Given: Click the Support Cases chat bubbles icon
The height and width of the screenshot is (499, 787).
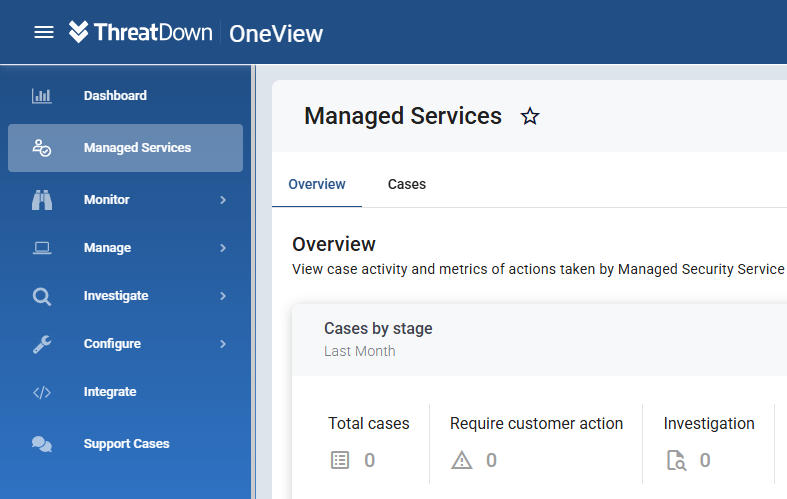Looking at the screenshot, I should click(x=42, y=444).
